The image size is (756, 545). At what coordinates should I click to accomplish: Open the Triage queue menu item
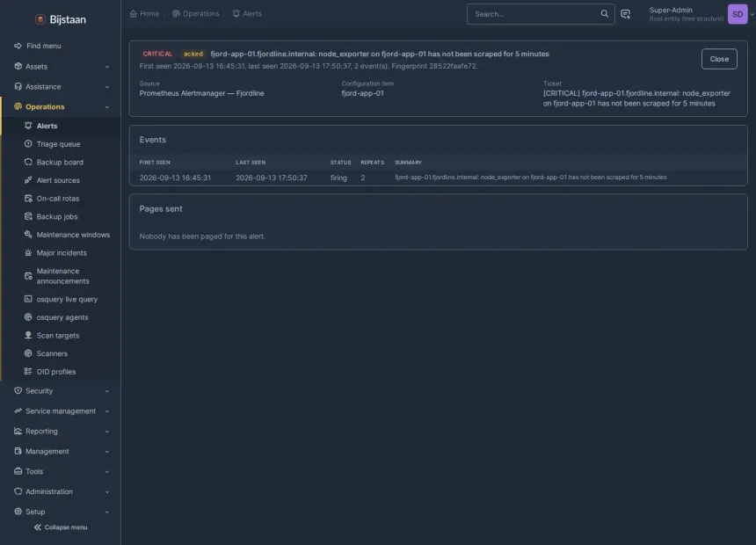pyautogui.click(x=61, y=144)
